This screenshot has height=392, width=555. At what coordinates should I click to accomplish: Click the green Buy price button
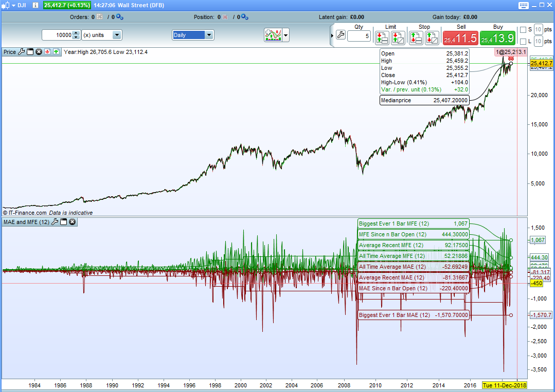tap(497, 38)
